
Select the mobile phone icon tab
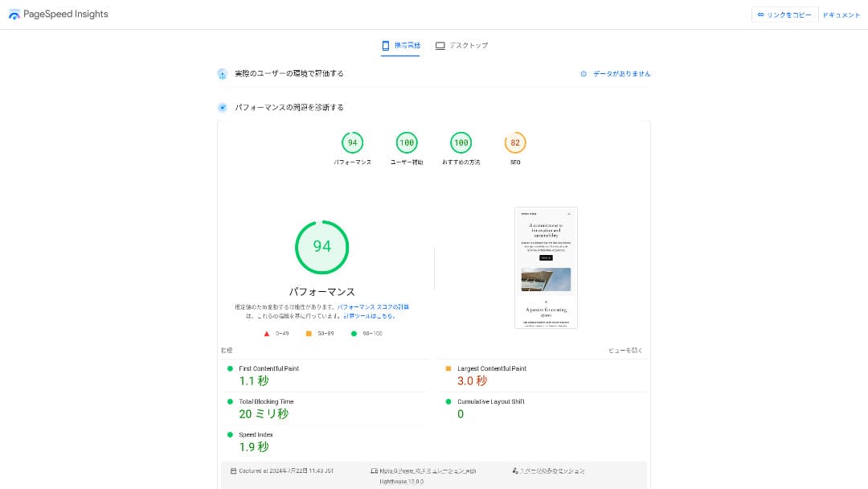point(386,46)
